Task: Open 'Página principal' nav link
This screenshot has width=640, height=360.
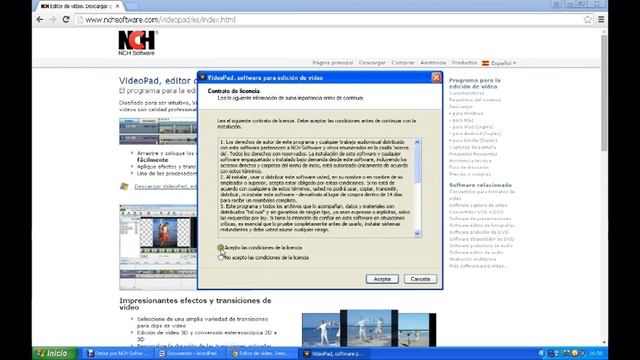Action: (333, 63)
